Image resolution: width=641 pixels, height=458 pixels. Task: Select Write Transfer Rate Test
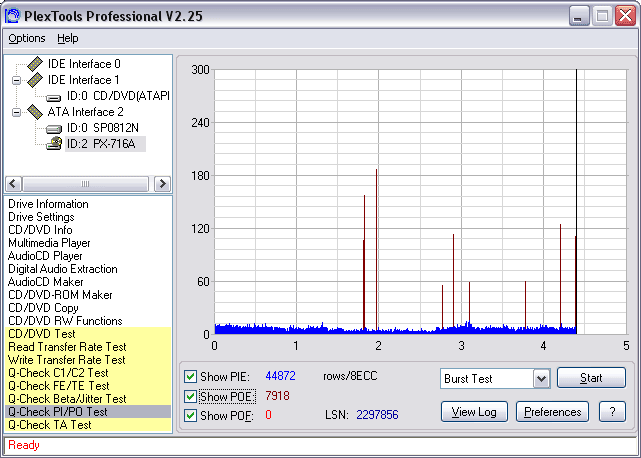[88, 360]
